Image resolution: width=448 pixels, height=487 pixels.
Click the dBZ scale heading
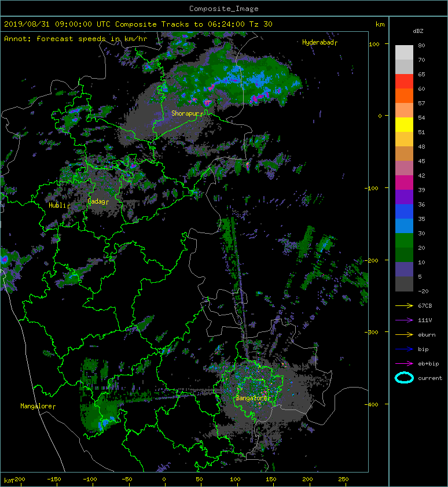pyautogui.click(x=418, y=31)
